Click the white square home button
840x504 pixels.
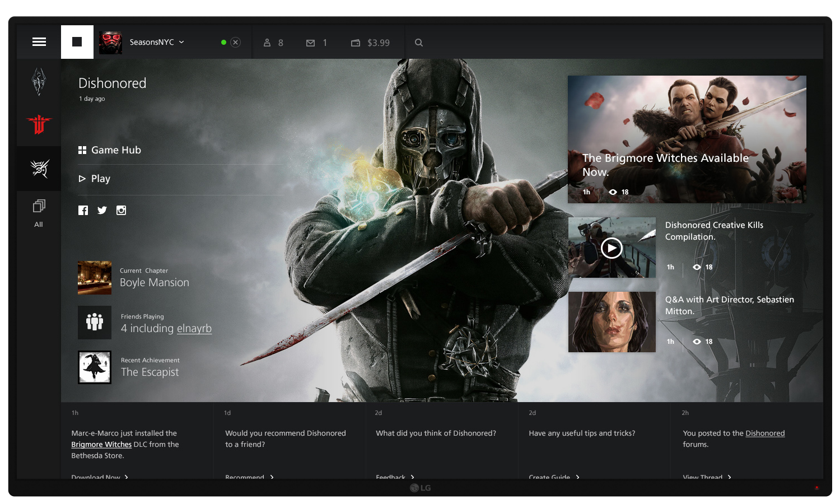click(x=77, y=42)
